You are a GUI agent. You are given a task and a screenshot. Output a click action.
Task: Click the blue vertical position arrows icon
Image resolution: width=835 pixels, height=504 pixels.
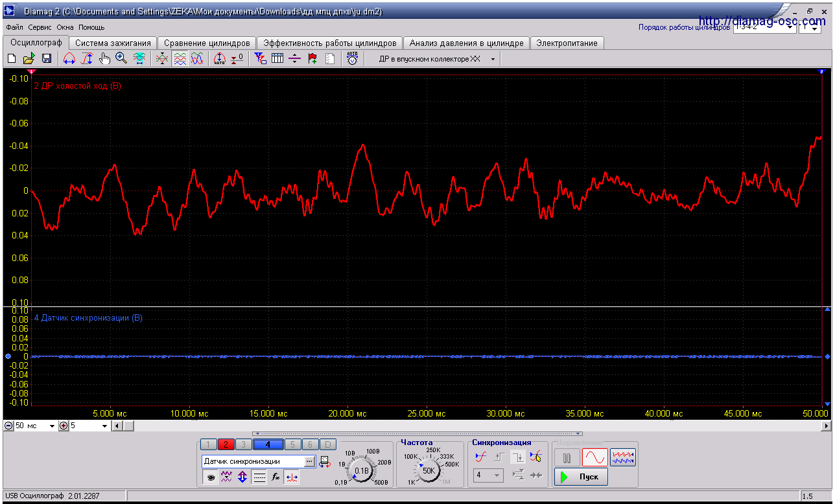coord(242,477)
